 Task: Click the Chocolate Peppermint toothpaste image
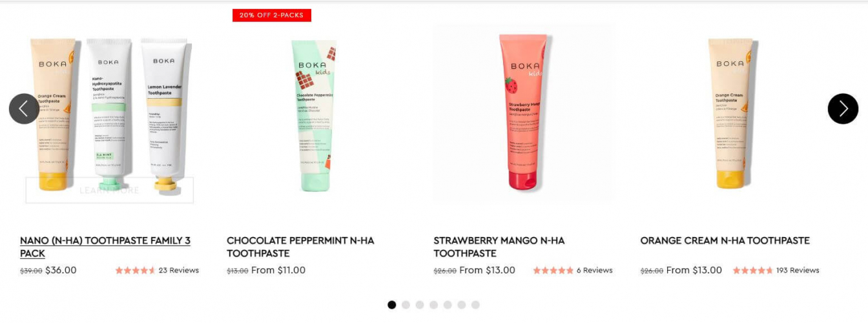click(x=314, y=116)
